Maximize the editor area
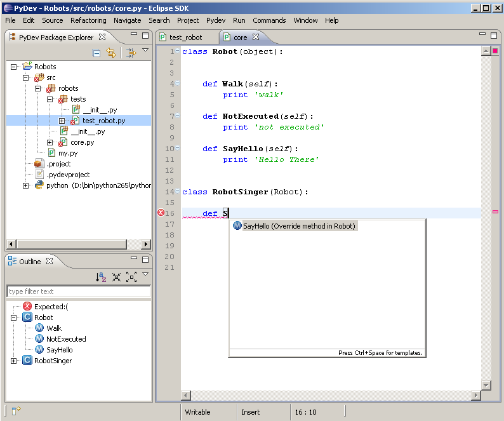504x421 pixels. point(494,36)
